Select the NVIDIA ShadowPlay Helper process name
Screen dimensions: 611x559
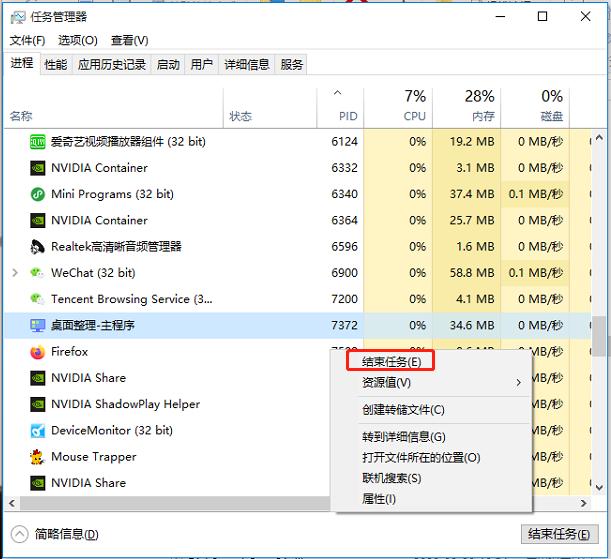click(125, 404)
